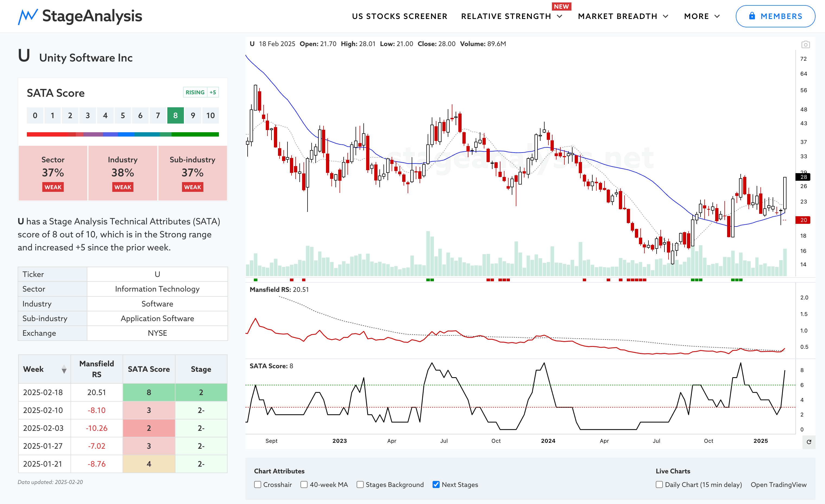Enable Daily Chart 15 min delay checkbox
The width and height of the screenshot is (825, 504).
(659, 484)
